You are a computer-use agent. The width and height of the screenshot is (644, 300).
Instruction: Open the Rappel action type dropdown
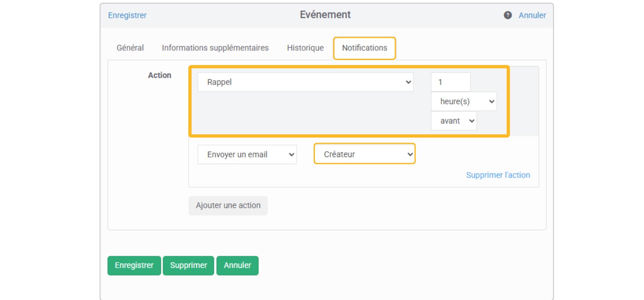[x=305, y=82]
